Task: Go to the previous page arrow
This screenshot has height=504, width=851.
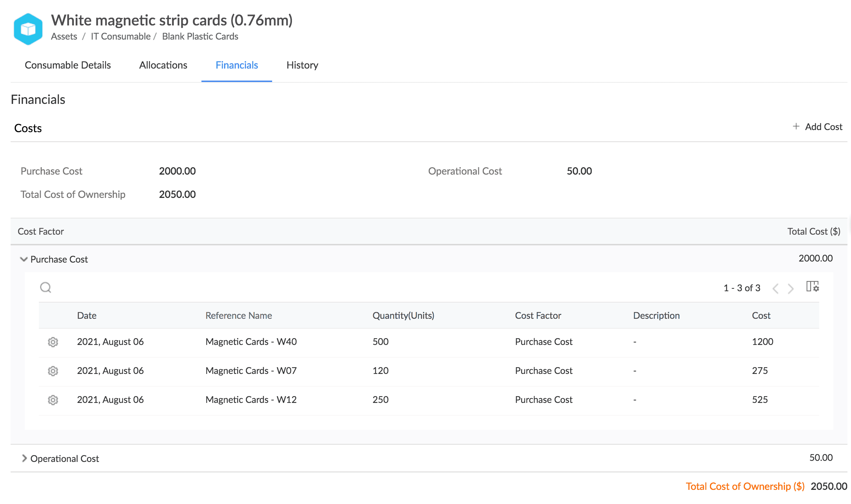Action: [x=775, y=288]
